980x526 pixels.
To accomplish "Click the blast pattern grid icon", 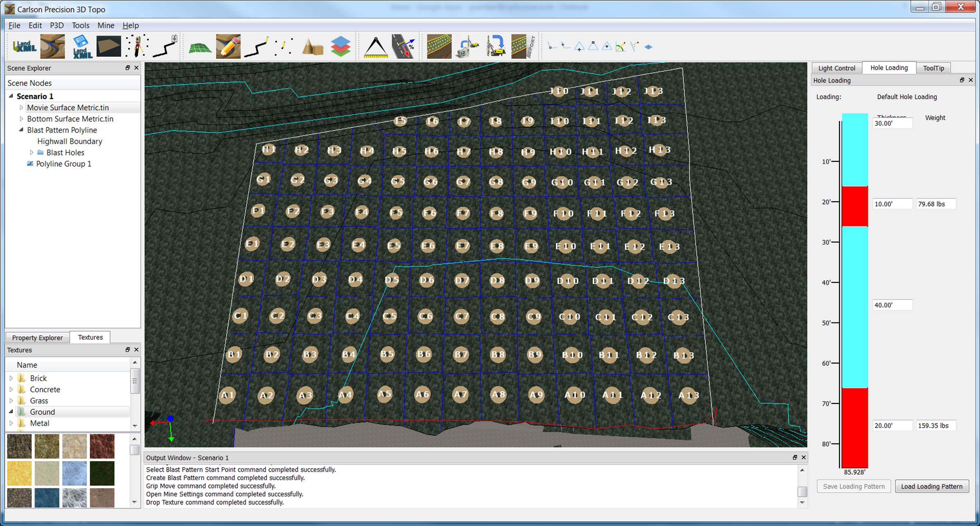I will point(439,47).
